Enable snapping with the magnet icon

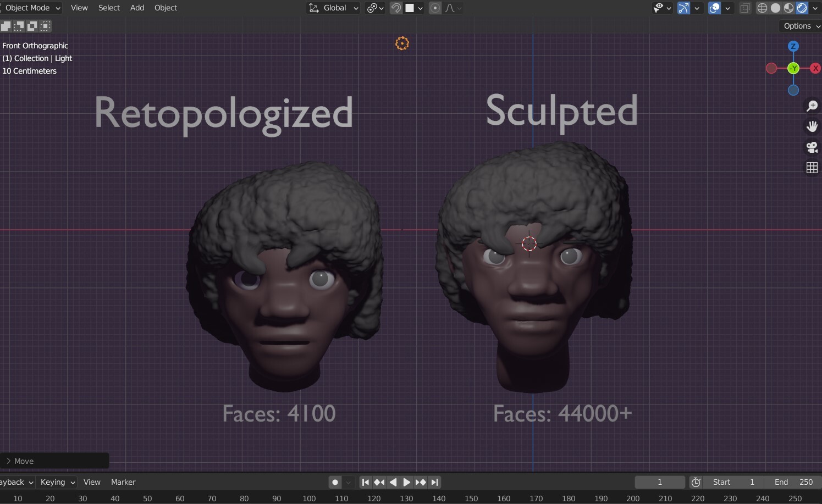tap(396, 8)
